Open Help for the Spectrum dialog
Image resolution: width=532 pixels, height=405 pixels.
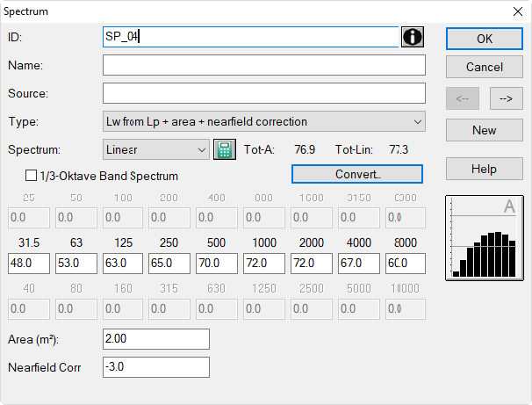coord(485,169)
